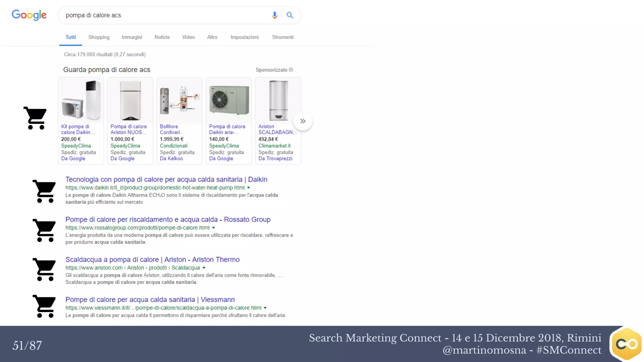Switch to the Video tab
644x362 pixels.
click(x=188, y=37)
